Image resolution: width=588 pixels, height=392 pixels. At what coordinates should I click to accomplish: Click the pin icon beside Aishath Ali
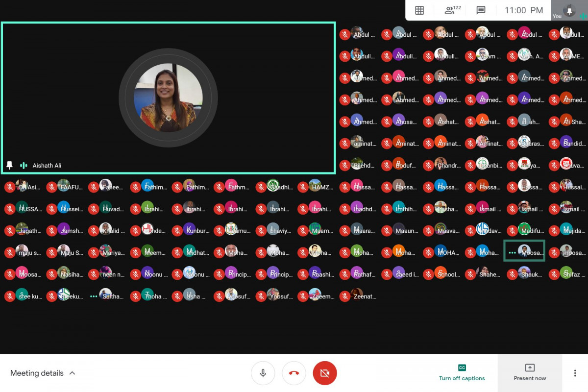click(9, 166)
